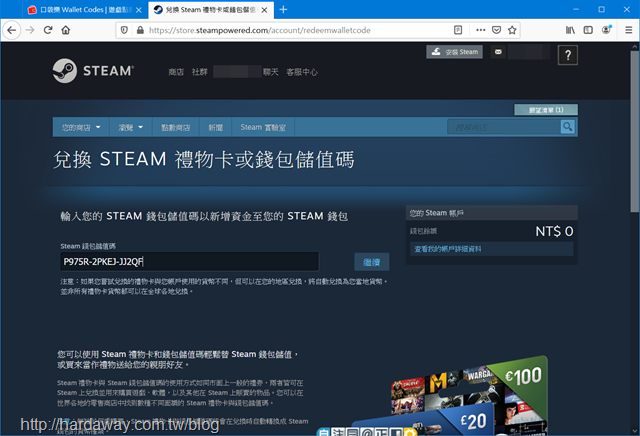This screenshot has width=640, height=436.
Task: Click the store search input field
Action: click(504, 127)
